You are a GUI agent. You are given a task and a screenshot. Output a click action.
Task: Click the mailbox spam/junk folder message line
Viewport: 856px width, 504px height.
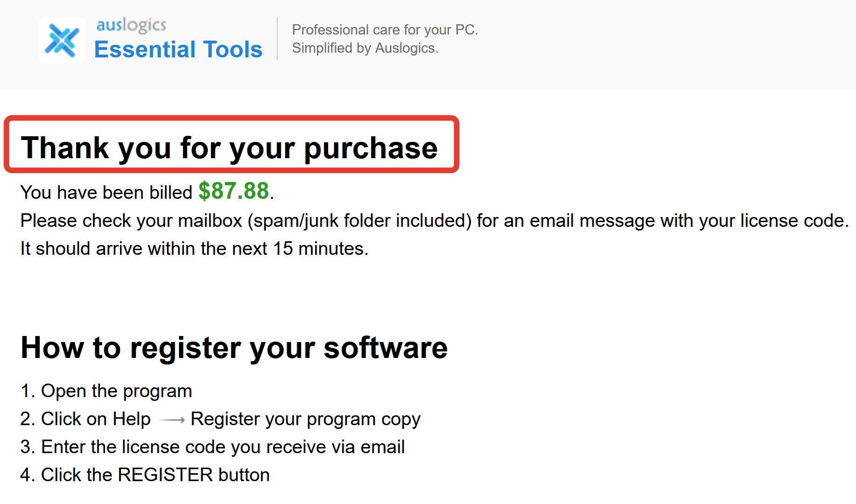(435, 220)
